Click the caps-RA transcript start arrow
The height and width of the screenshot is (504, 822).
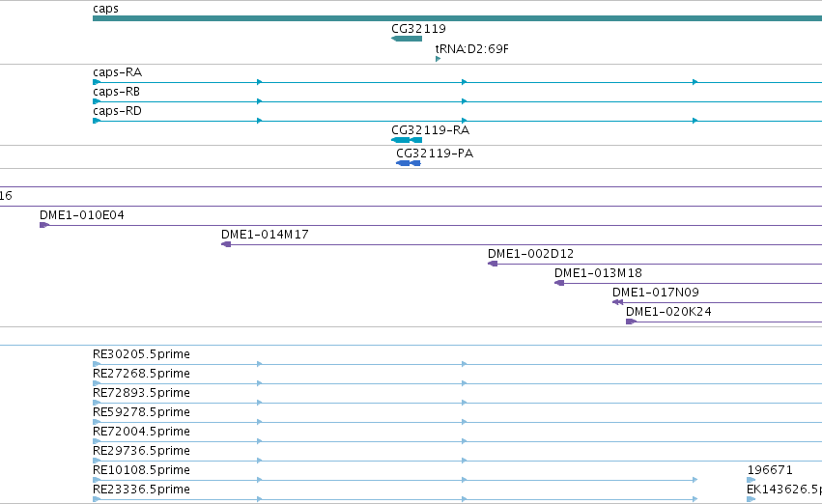[x=97, y=82]
